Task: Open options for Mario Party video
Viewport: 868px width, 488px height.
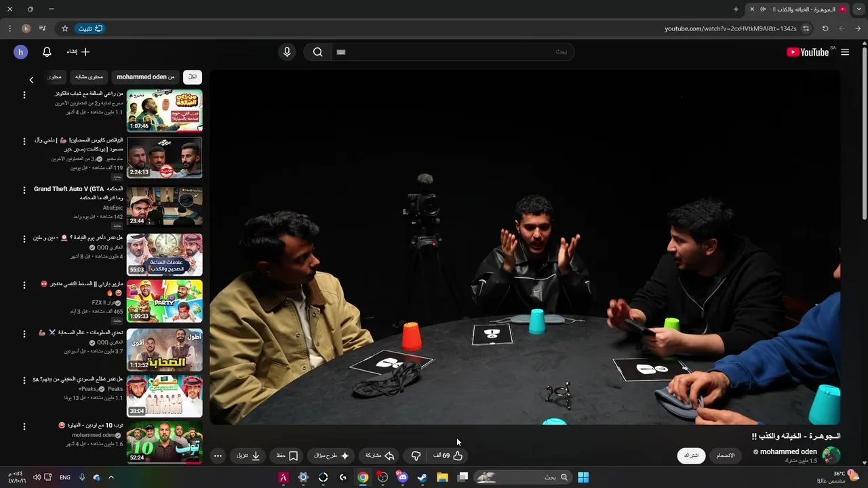Action: click(x=24, y=285)
